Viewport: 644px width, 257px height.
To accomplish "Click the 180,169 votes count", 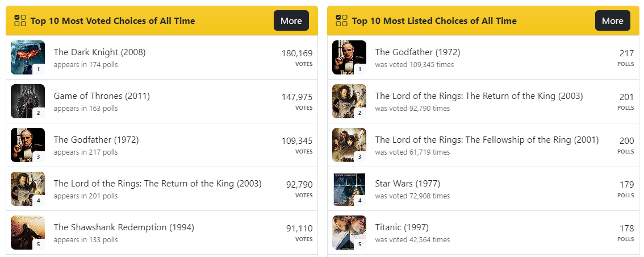I will point(297,53).
